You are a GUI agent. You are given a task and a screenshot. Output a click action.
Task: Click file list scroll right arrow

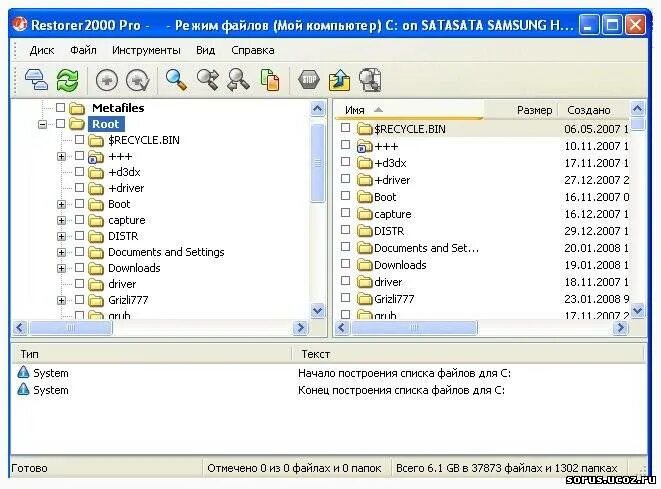coord(620,328)
